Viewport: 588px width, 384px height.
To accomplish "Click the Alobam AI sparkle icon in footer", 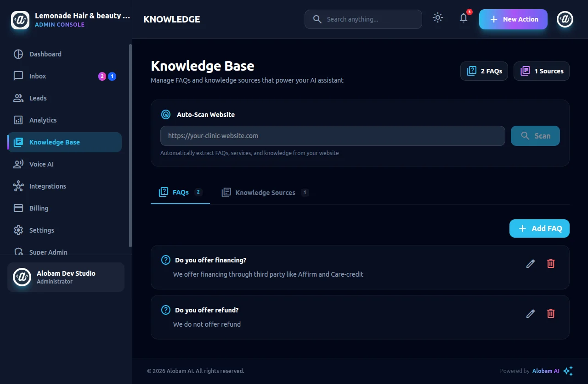I will pos(568,371).
